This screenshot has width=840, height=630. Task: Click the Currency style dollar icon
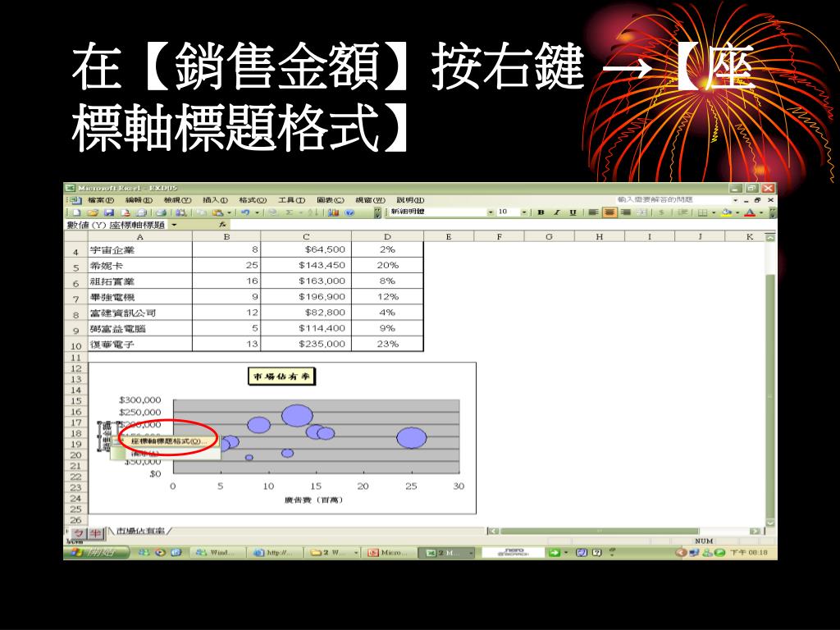[662, 212]
